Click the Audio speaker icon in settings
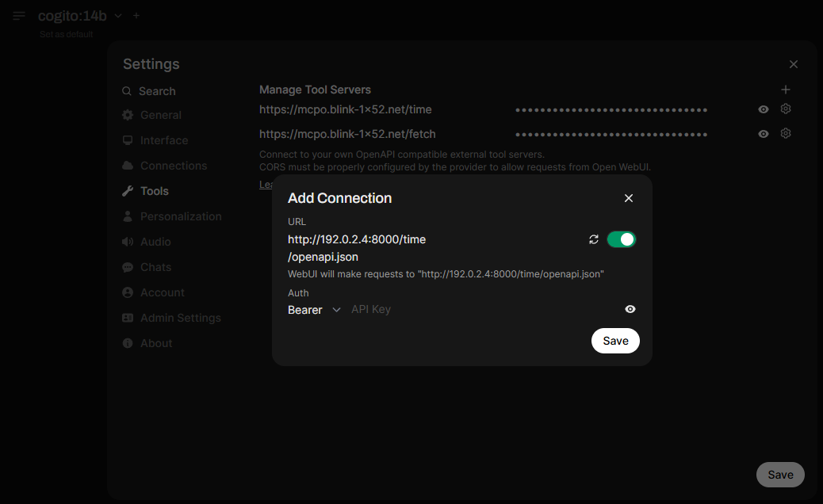The height and width of the screenshot is (504, 823). (x=127, y=242)
